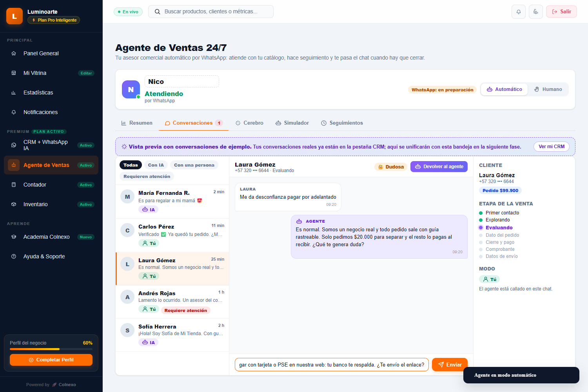Click the accessibility icon button in top bar
This screenshot has width=588, height=392.
536,12
